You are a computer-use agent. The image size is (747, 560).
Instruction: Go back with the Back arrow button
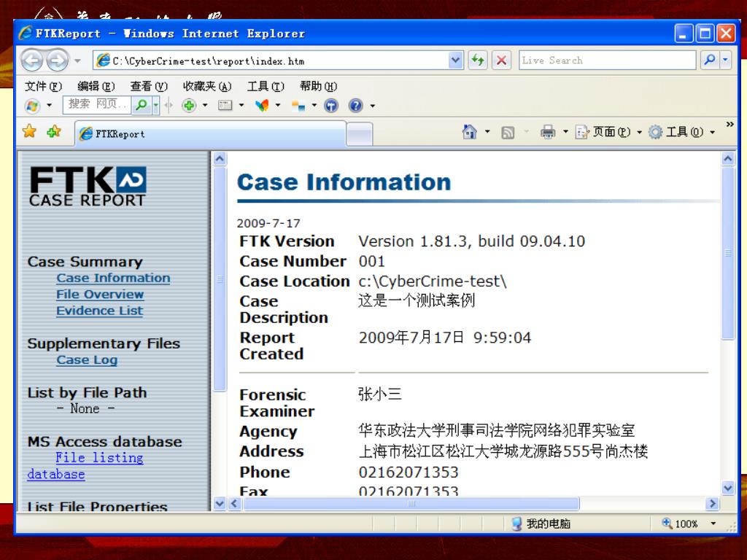pyautogui.click(x=32, y=61)
